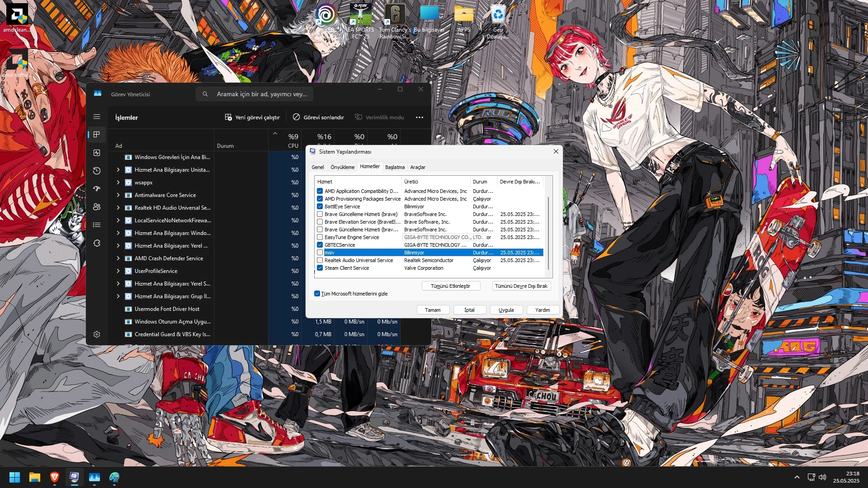Check Brave Güncelleme Hizmeti (brave) checkbox
Screen dimensions: 868x488
point(320,214)
